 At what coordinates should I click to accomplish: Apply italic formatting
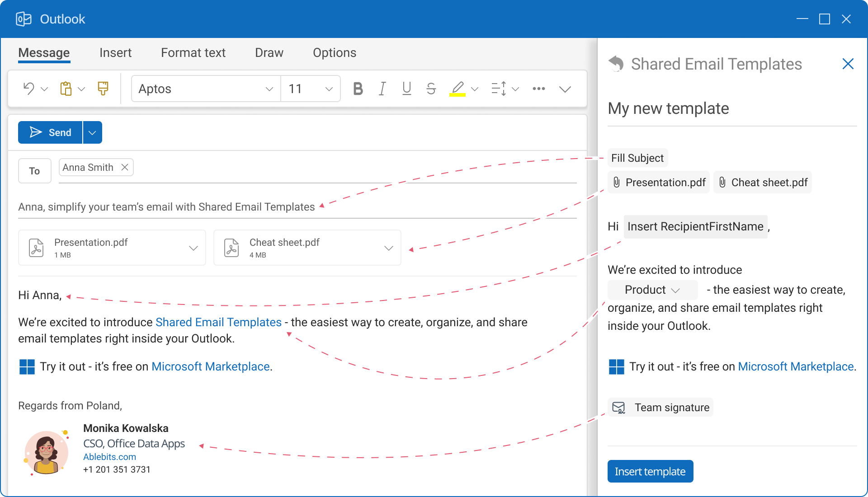[382, 89]
